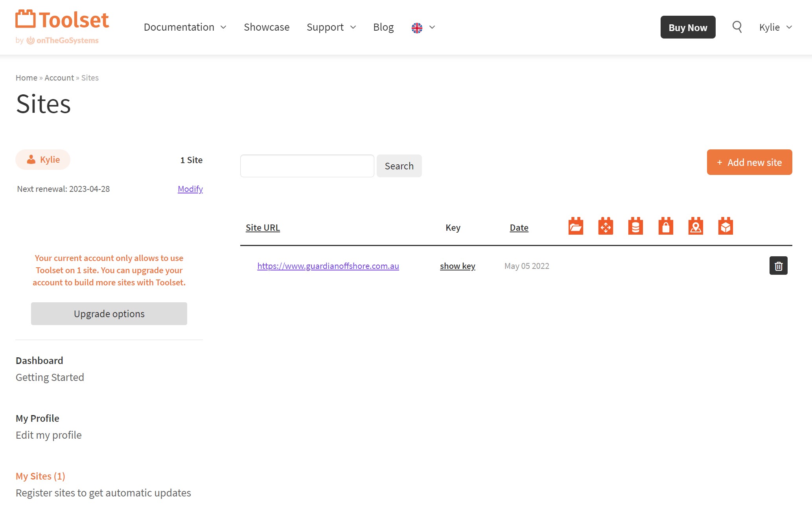Sort by Date column header
The image size is (812, 511).
pyautogui.click(x=519, y=228)
